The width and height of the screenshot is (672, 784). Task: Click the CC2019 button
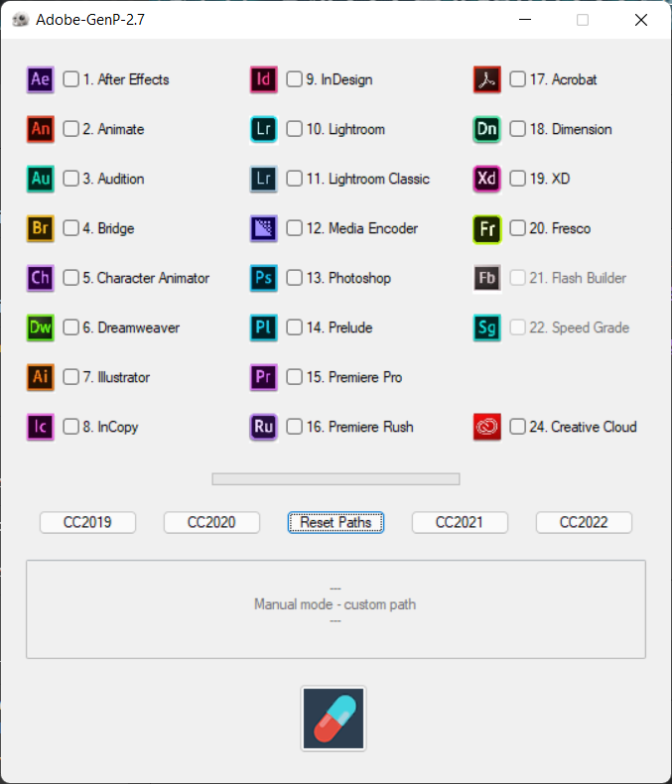tap(87, 522)
